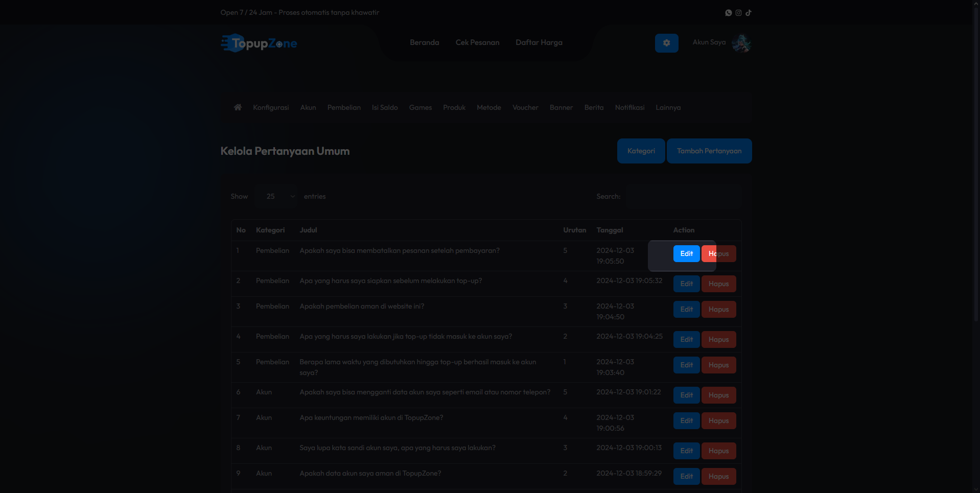Click date '2024-12-03 18:59:29' cell

[629, 473]
